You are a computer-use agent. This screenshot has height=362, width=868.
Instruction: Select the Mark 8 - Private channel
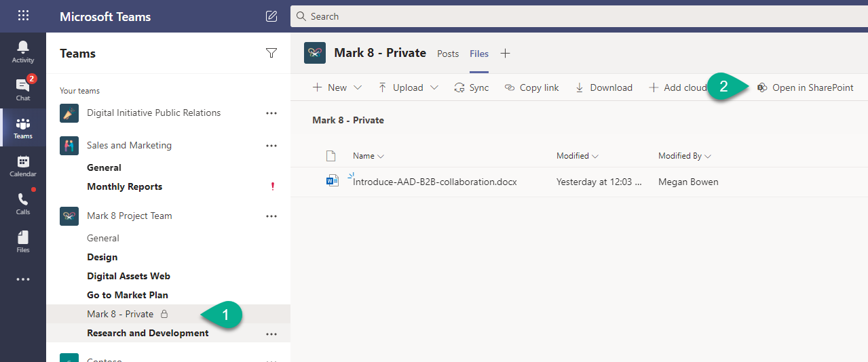[168, 314]
